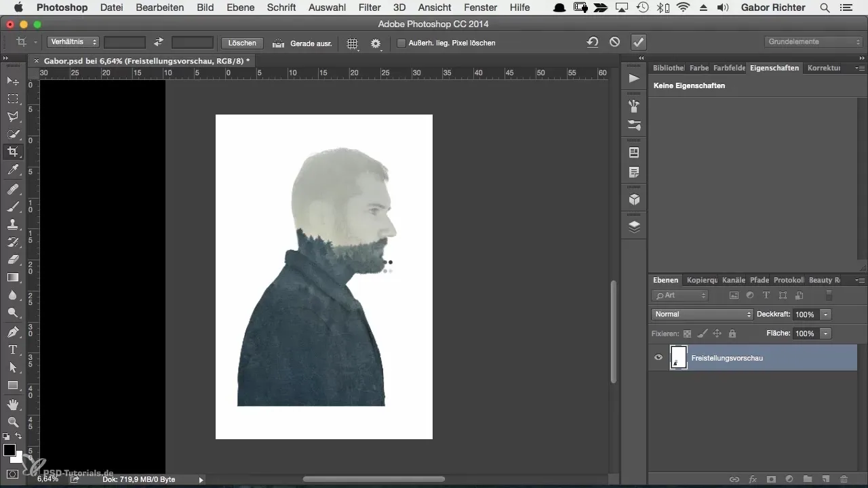Open Spotlight search in the menu bar

tap(825, 7)
